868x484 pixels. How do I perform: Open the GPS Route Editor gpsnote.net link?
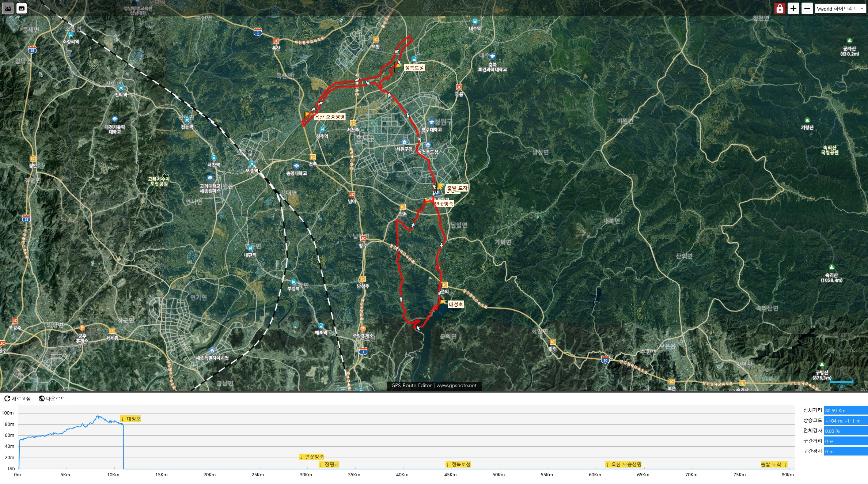coord(434,385)
